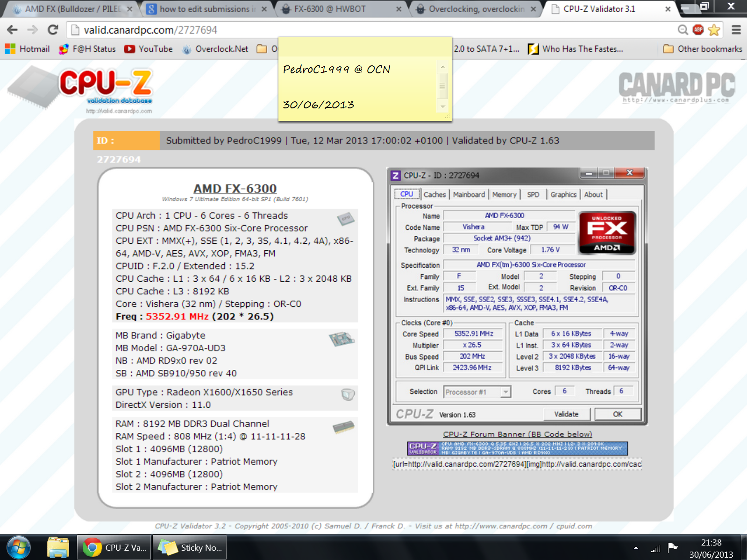Click the OK button in CPU-Z

(x=618, y=414)
